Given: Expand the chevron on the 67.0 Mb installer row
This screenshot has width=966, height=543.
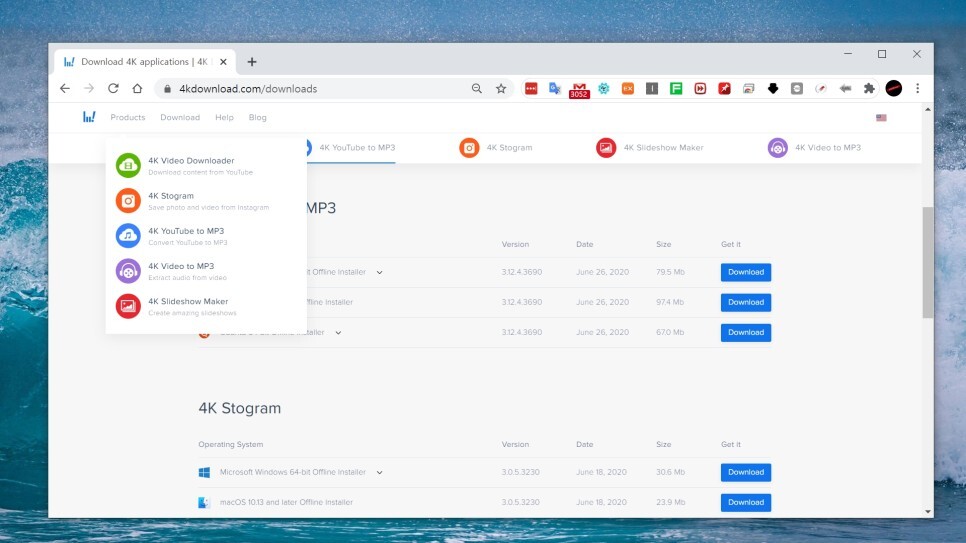Looking at the screenshot, I should point(338,333).
